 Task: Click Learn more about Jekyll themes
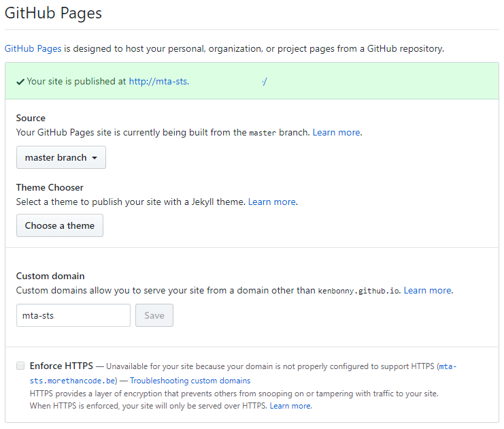click(272, 202)
